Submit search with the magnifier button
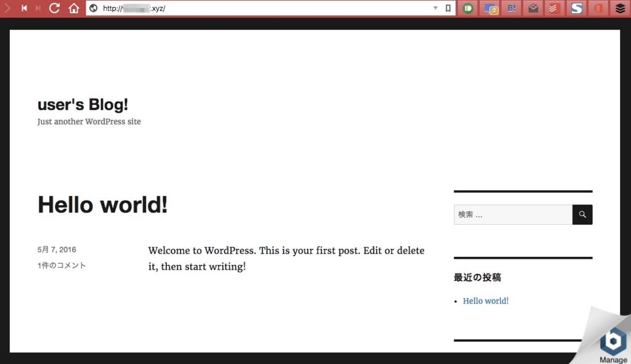 point(582,215)
